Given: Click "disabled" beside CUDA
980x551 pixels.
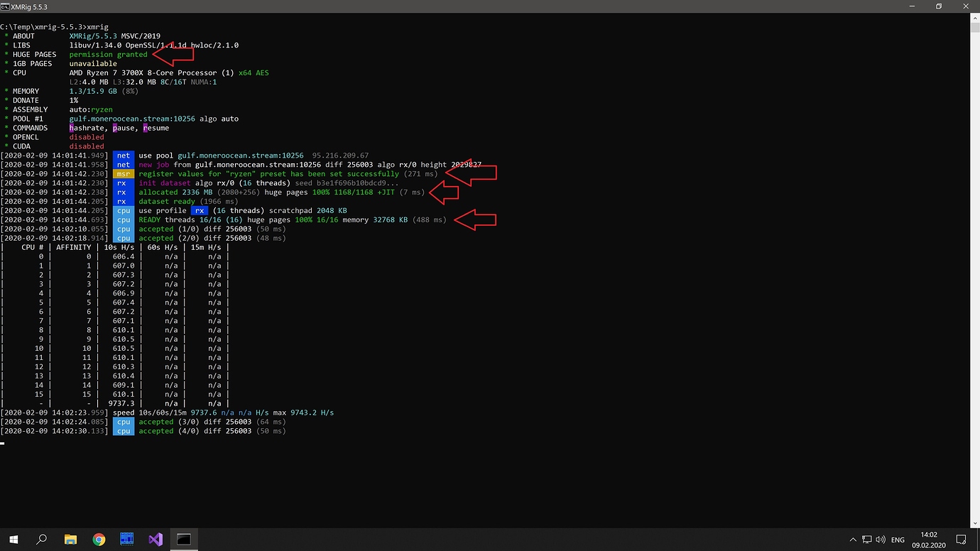Looking at the screenshot, I should [x=87, y=146].
